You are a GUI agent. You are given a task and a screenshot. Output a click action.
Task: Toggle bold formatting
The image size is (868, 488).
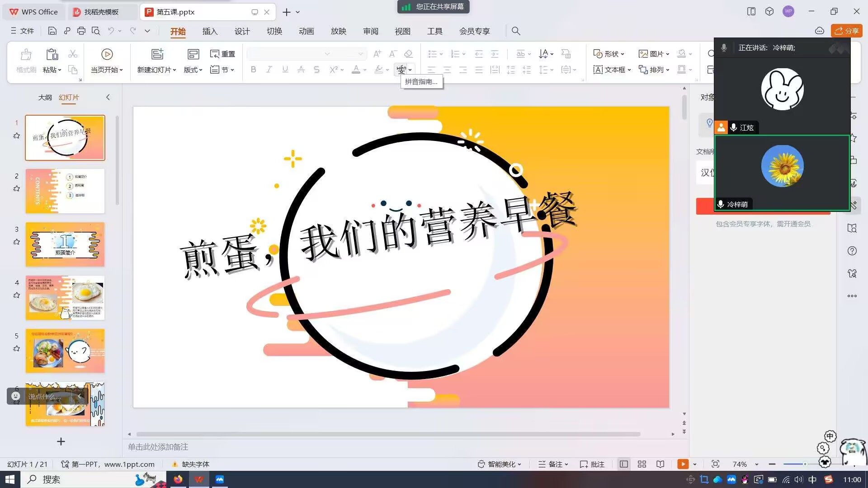coord(253,70)
